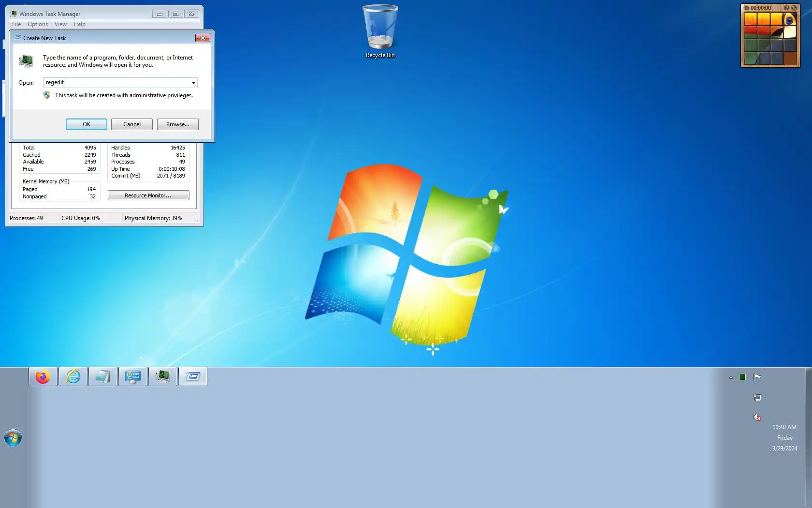Image resolution: width=812 pixels, height=508 pixels.
Task: Select the Create New Task taskbar button
Action: (193, 376)
